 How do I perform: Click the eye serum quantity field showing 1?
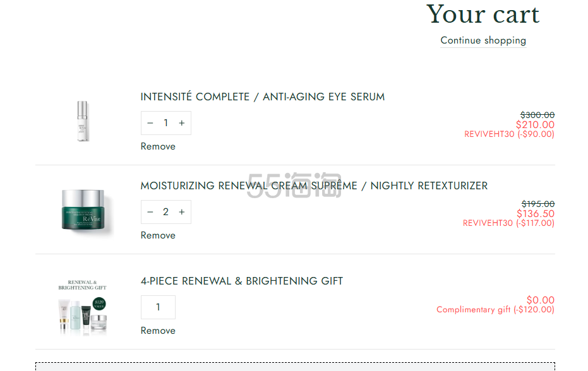point(166,123)
